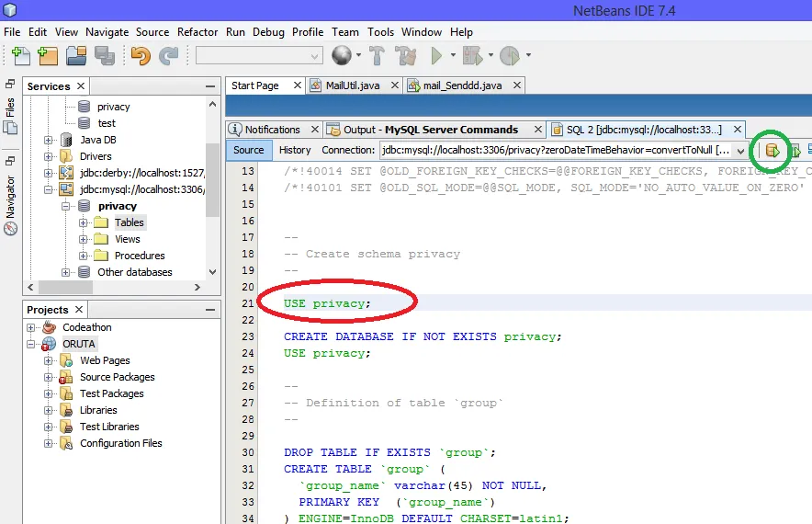Image resolution: width=812 pixels, height=524 pixels.
Task: Select the test database in Services
Action: (107, 123)
